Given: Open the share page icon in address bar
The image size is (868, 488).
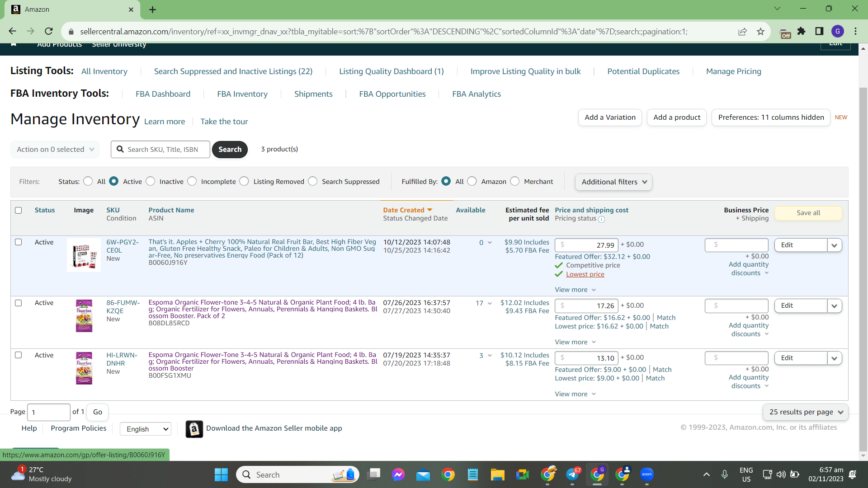Looking at the screenshot, I should coord(742,31).
